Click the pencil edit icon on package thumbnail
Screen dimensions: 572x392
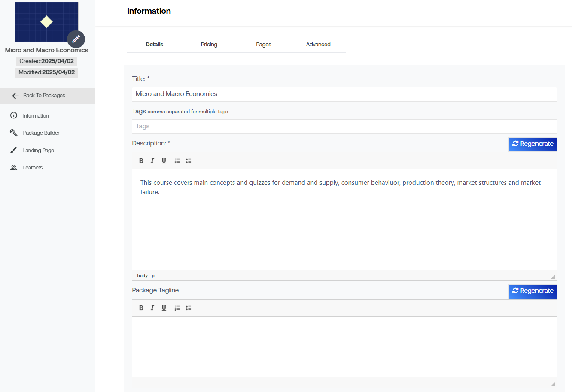(x=76, y=39)
